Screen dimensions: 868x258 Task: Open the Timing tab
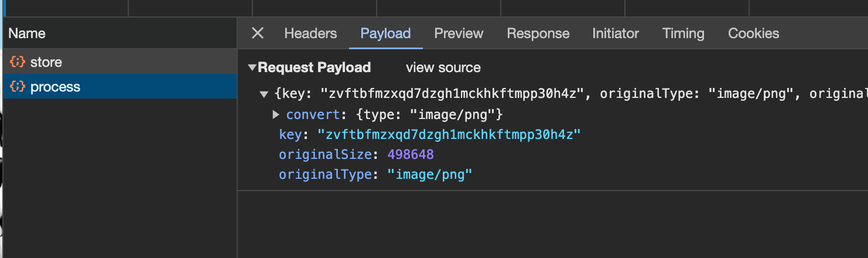pyautogui.click(x=683, y=33)
